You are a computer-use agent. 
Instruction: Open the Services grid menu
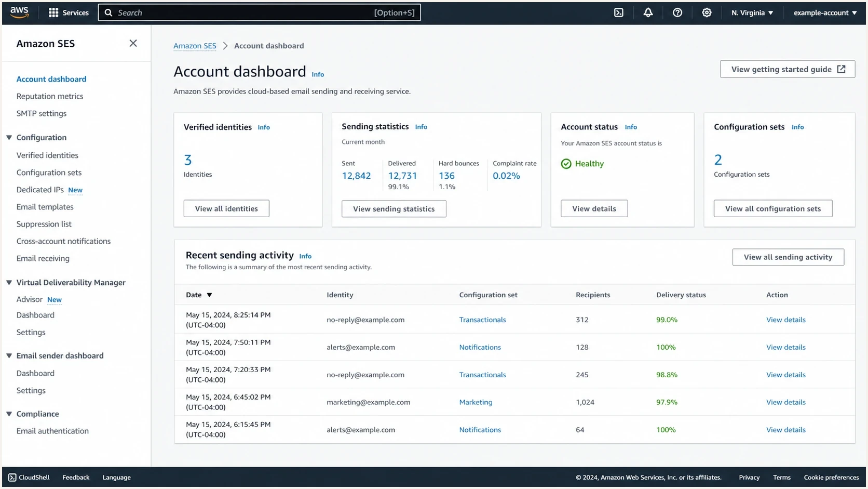click(69, 12)
